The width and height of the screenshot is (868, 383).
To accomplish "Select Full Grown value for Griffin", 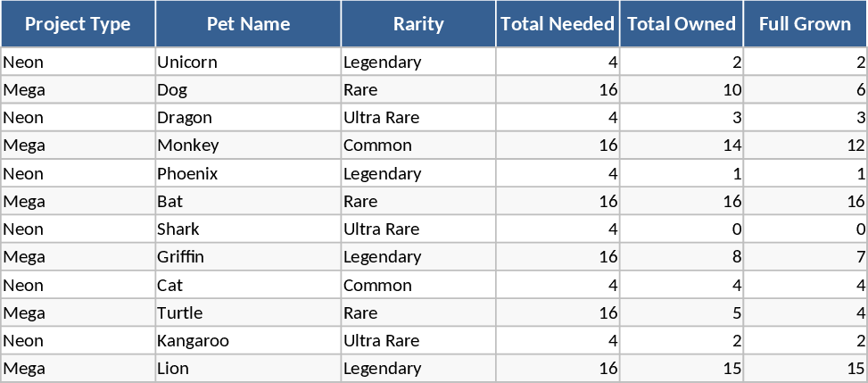I will pos(805,257).
